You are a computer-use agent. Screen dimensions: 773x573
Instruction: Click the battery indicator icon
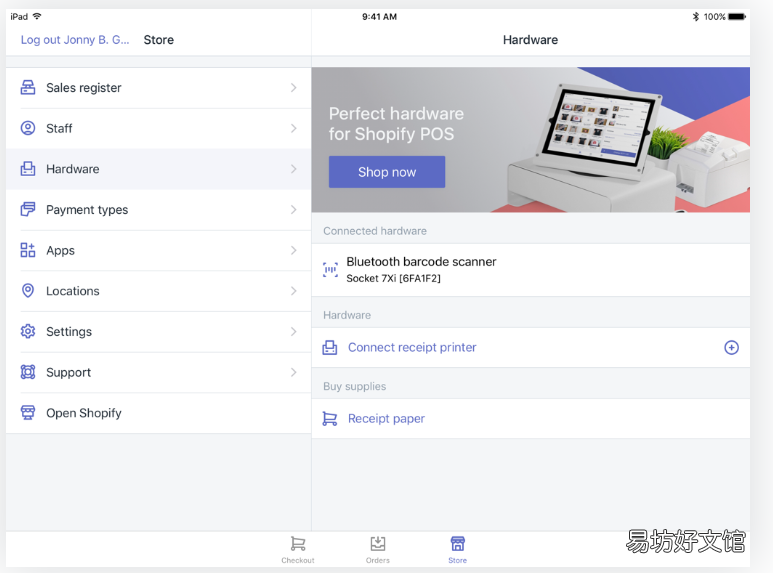(x=737, y=17)
